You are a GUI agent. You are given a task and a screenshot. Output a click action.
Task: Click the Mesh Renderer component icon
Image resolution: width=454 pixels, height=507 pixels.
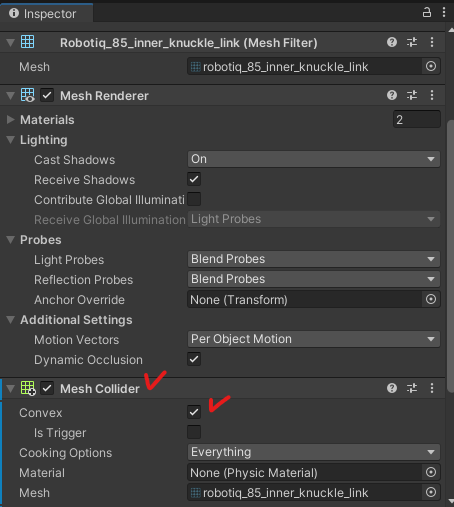(x=27, y=95)
